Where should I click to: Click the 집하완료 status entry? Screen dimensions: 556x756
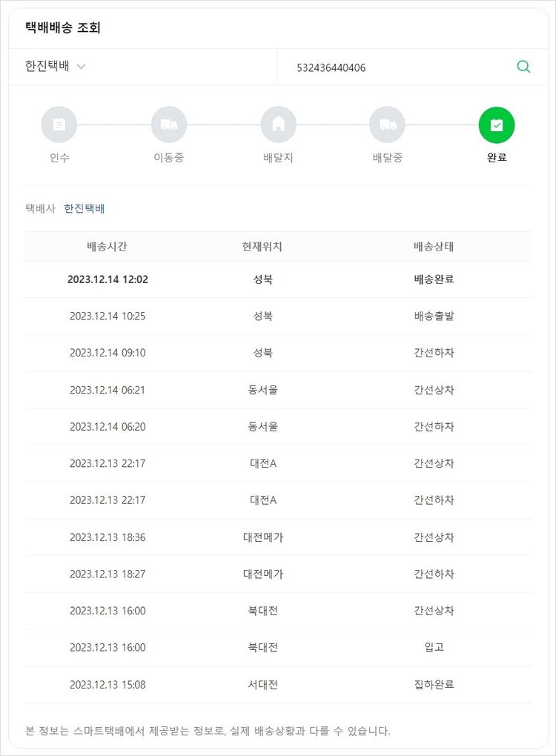click(434, 684)
